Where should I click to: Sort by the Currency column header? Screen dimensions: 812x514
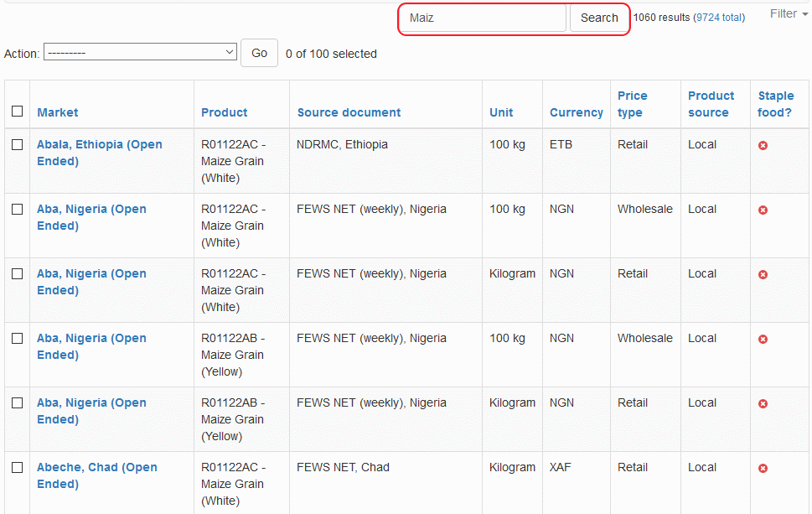pyautogui.click(x=576, y=112)
